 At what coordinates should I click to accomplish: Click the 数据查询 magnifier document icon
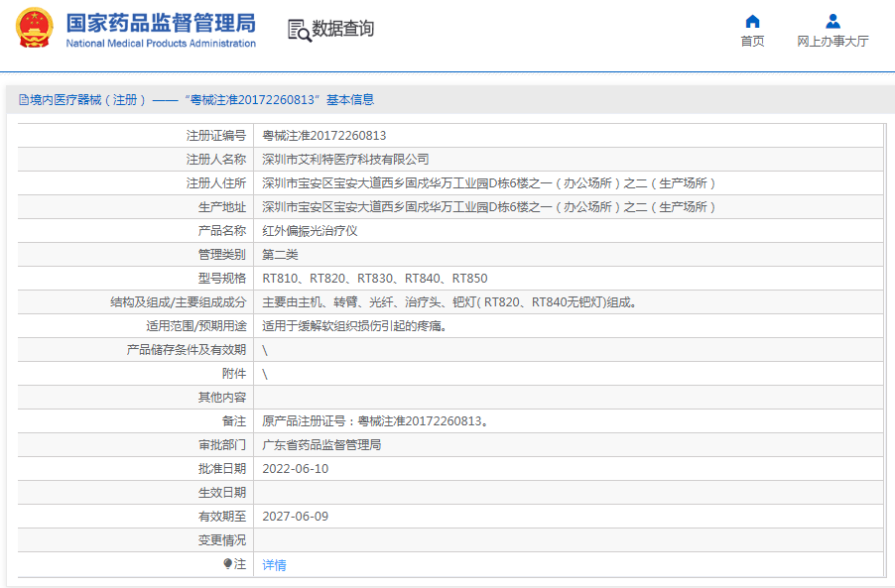pos(299,30)
